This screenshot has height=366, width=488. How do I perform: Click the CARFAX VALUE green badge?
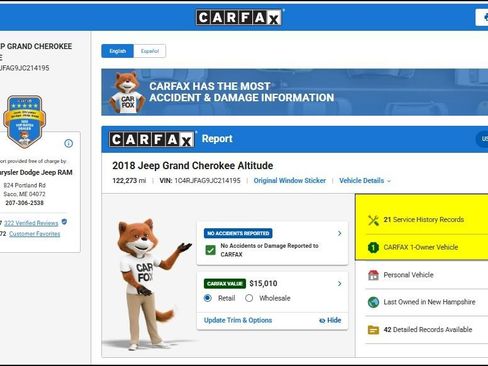(225, 283)
